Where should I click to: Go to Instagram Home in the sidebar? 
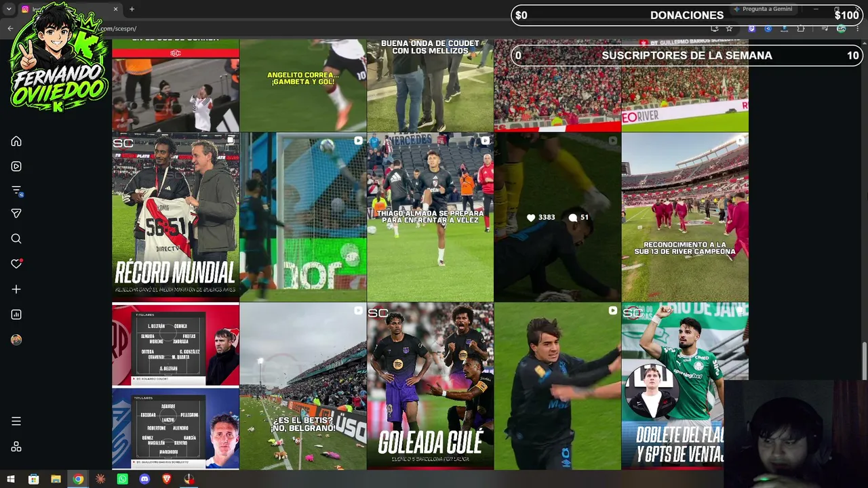point(16,141)
